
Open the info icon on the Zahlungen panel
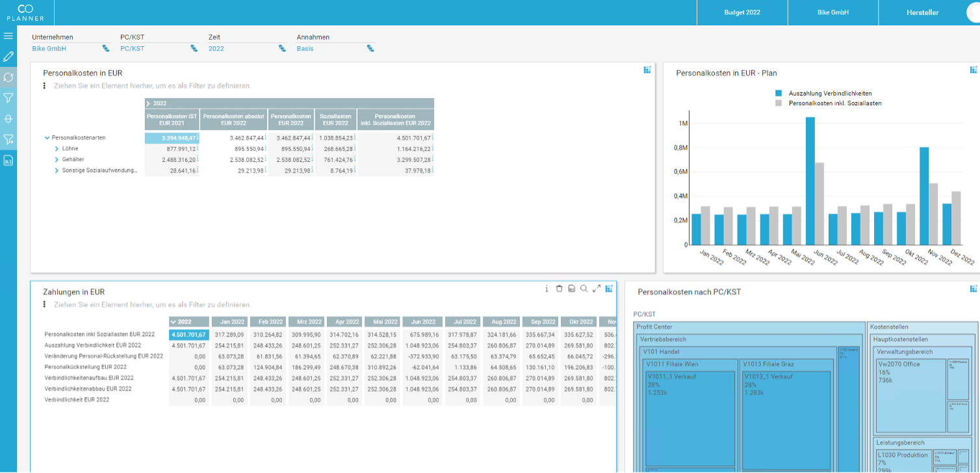click(547, 288)
